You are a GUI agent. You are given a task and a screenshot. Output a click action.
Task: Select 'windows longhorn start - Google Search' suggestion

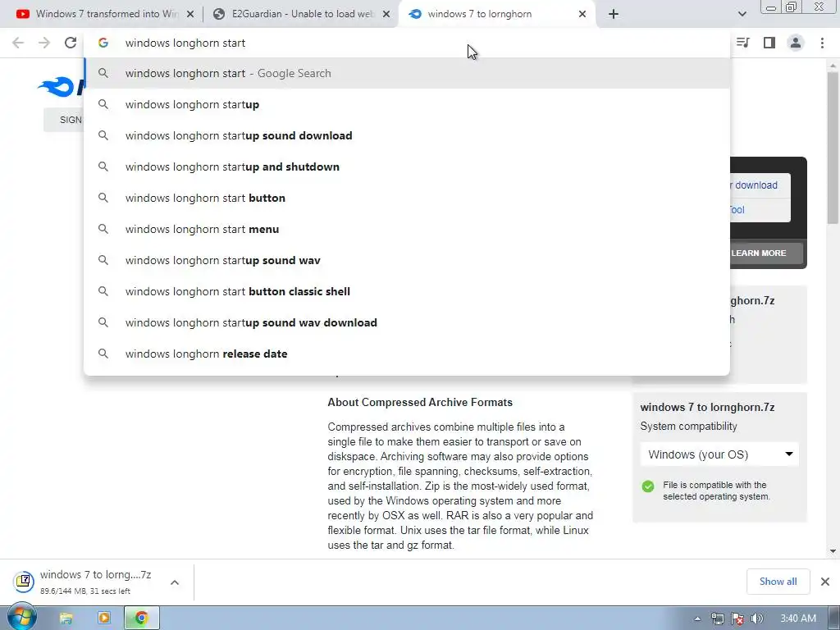407,73
